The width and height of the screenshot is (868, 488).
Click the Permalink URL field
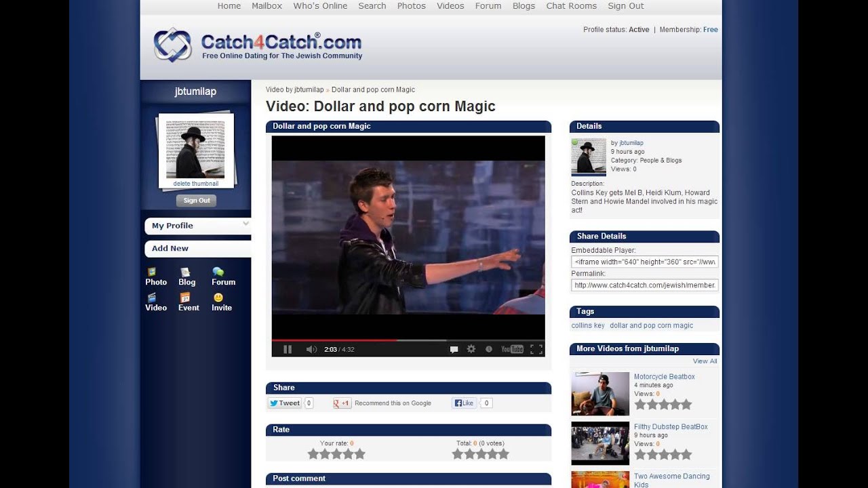pyautogui.click(x=645, y=285)
